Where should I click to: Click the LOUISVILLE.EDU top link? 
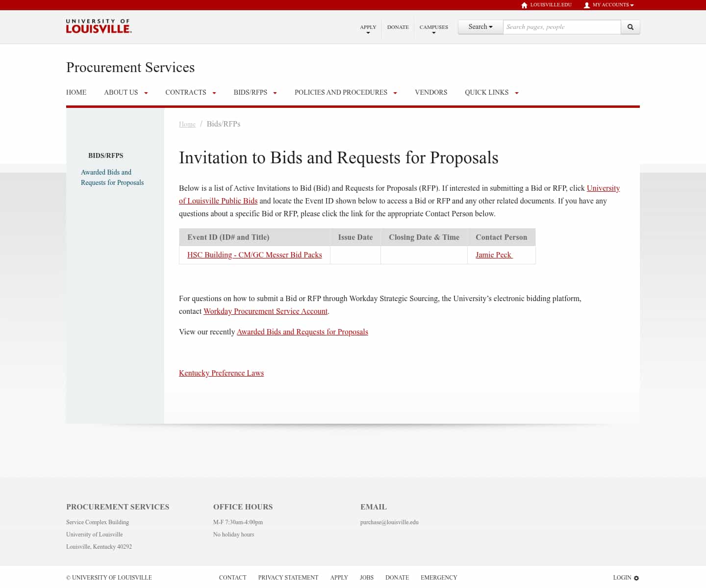point(551,5)
